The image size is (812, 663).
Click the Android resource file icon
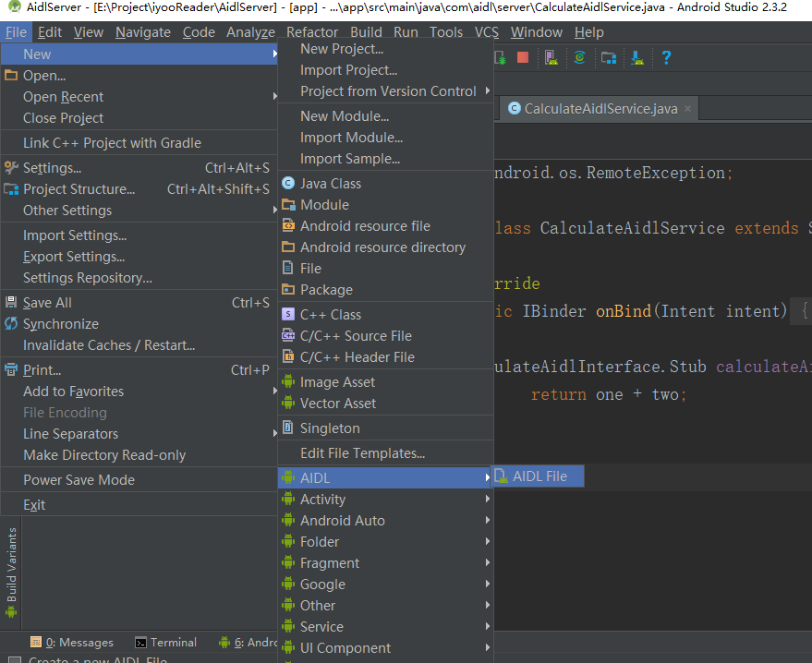(288, 225)
